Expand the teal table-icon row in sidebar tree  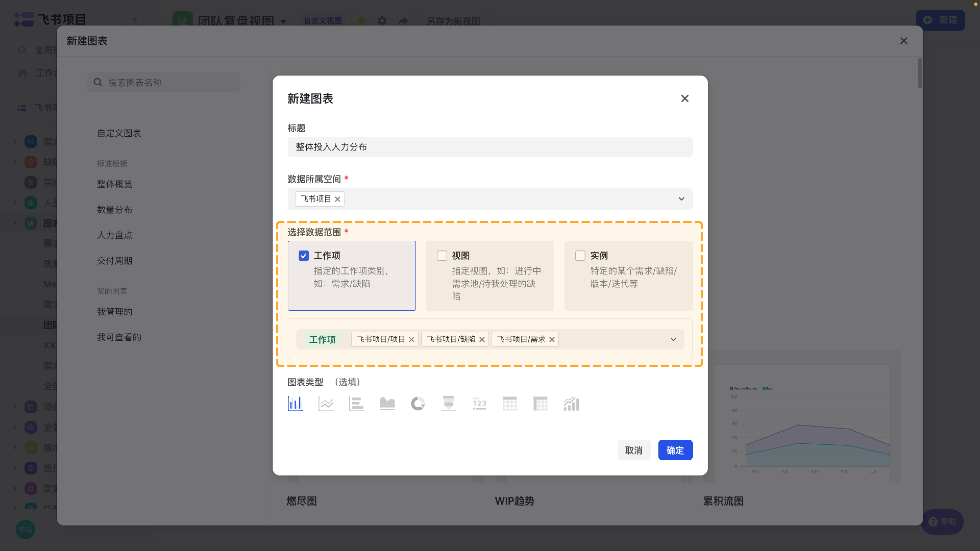pos(16,203)
